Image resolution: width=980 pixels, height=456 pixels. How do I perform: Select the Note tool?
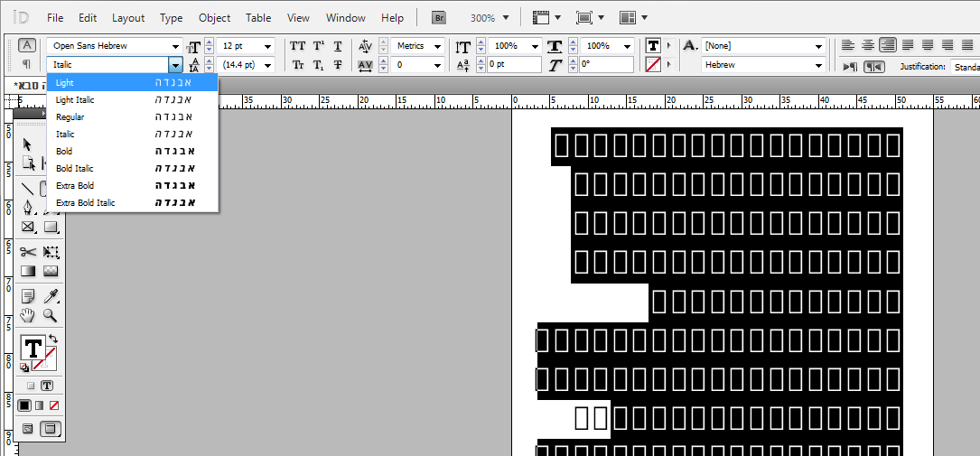coord(27,296)
